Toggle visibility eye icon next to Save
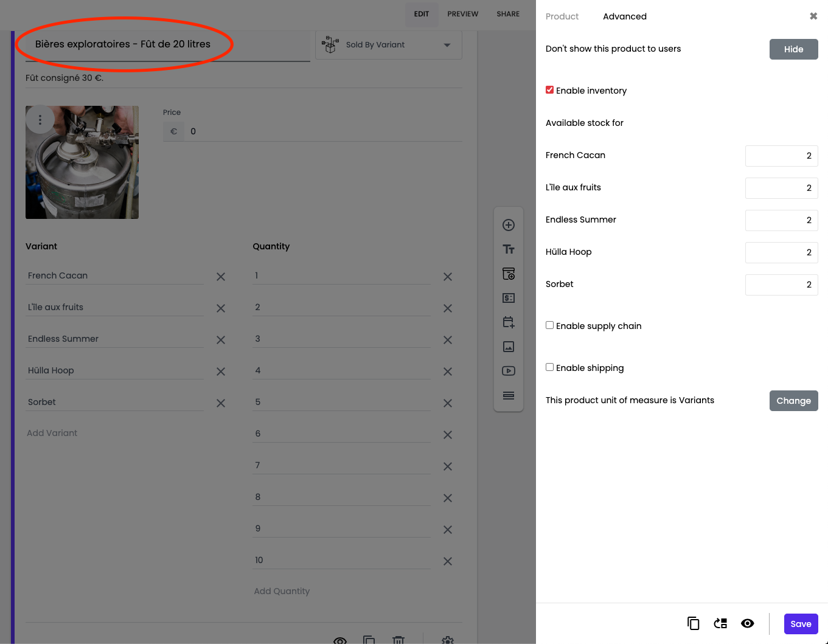The height and width of the screenshot is (644, 828). point(748,623)
